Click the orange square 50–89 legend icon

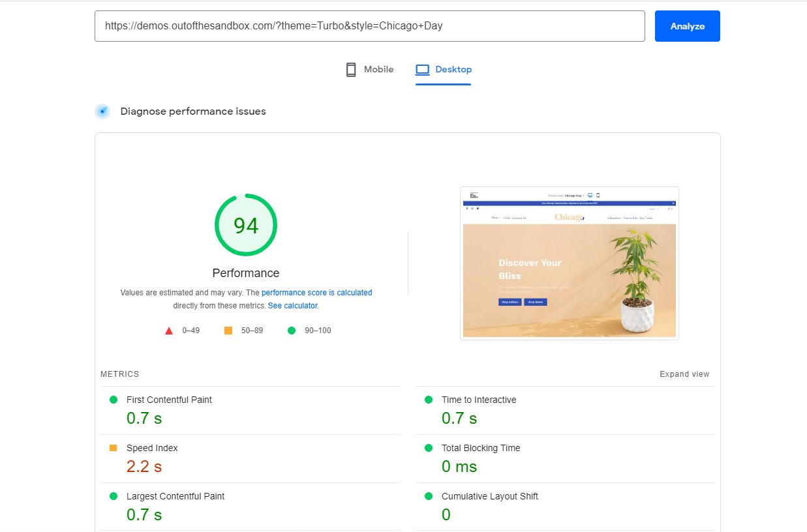pyautogui.click(x=228, y=331)
